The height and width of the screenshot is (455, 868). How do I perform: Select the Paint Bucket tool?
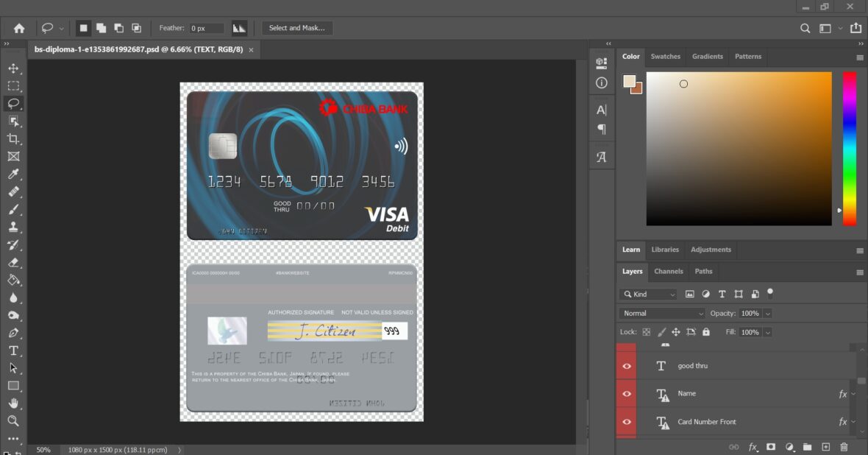pos(13,280)
